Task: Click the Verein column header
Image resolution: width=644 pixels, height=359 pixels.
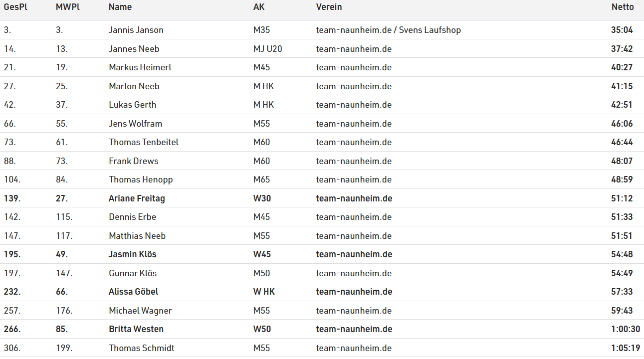Action: pos(329,7)
